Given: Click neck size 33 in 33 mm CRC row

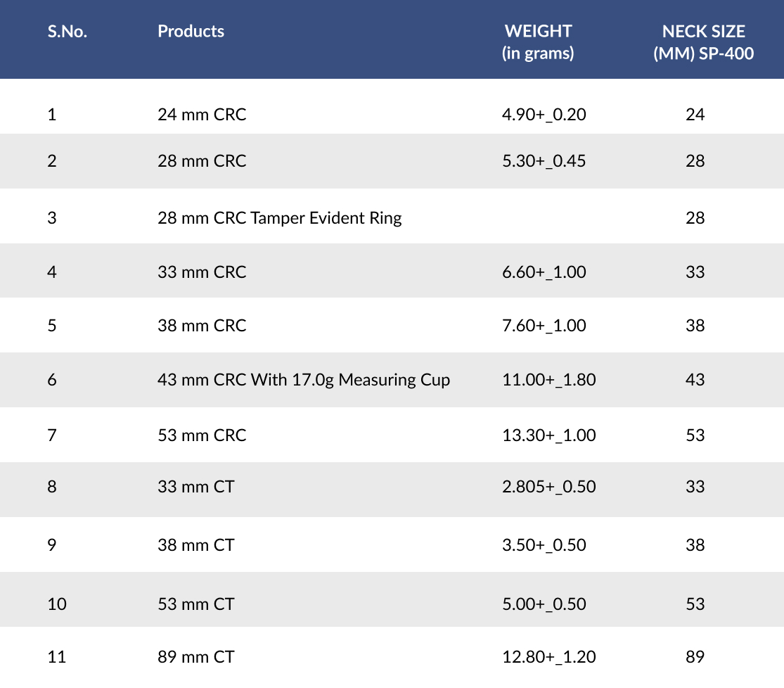Looking at the screenshot, I should coord(695,272).
